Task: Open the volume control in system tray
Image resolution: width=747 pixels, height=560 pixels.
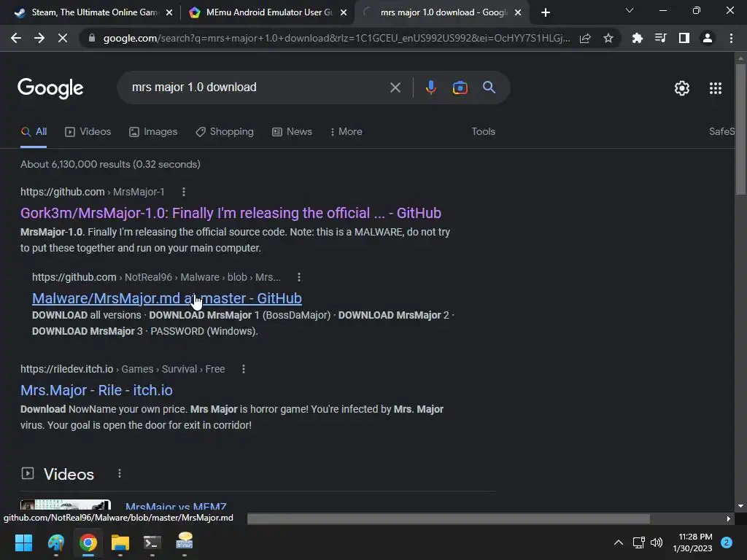Action: point(657,542)
